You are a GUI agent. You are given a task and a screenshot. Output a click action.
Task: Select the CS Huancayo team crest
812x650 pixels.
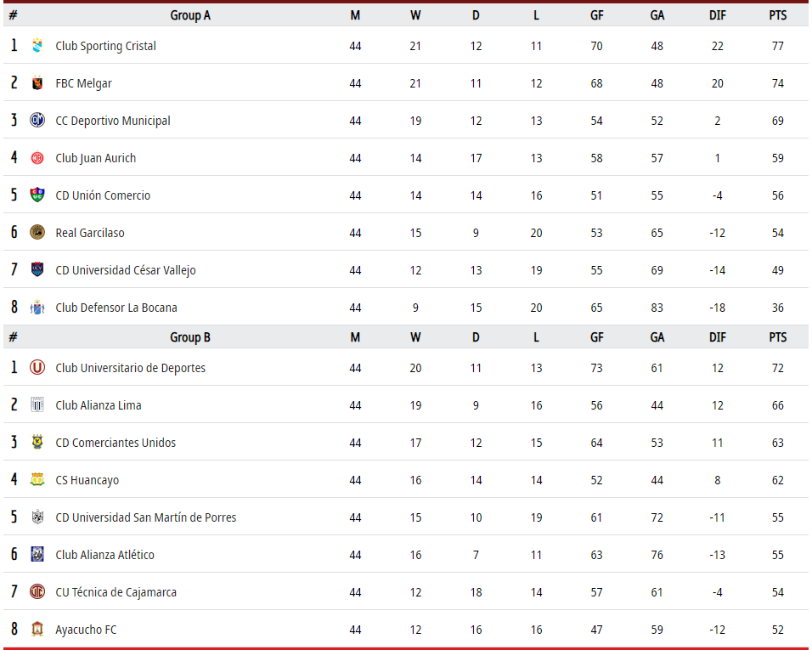37,479
